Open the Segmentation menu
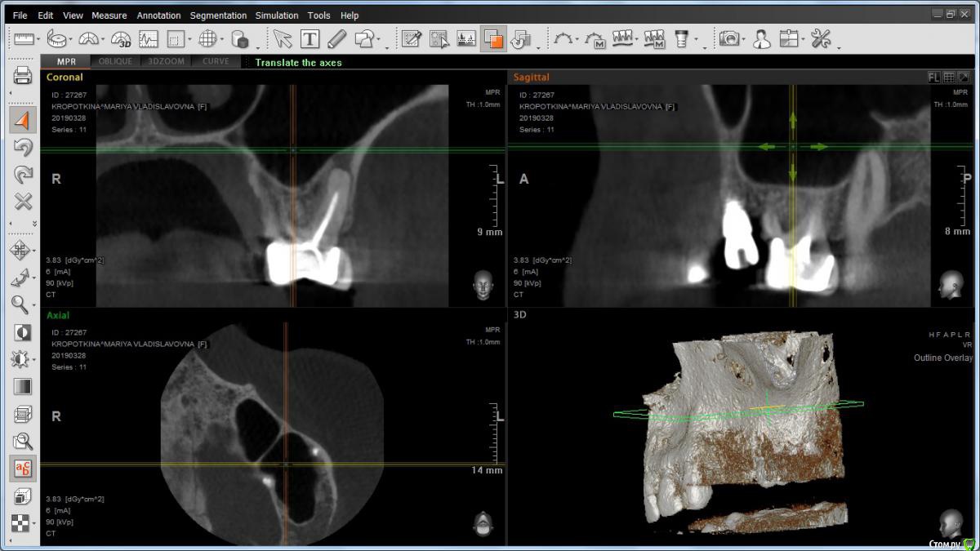Screen dimensions: 980x551 coord(218,16)
